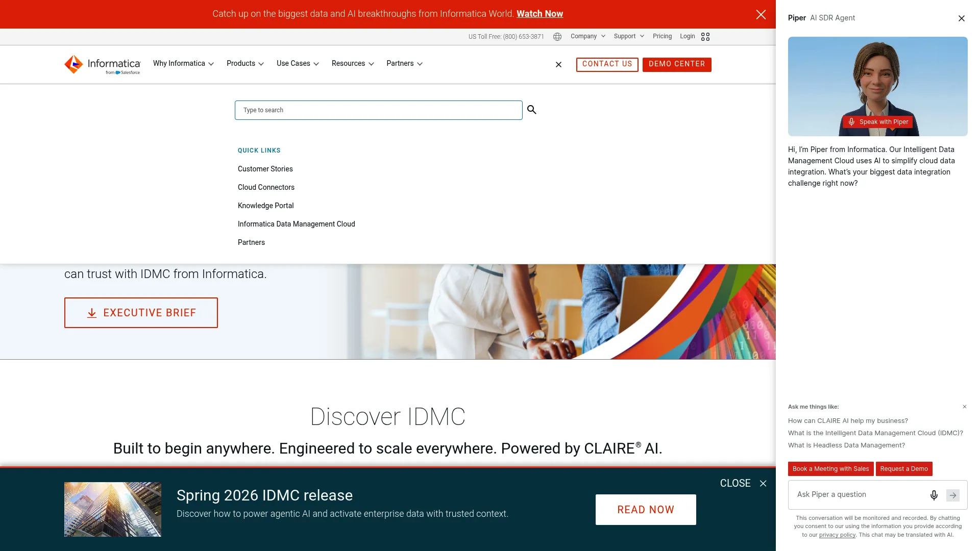Click the microphone icon in Ask Piper field
This screenshot has height=551, width=980.
tap(934, 495)
